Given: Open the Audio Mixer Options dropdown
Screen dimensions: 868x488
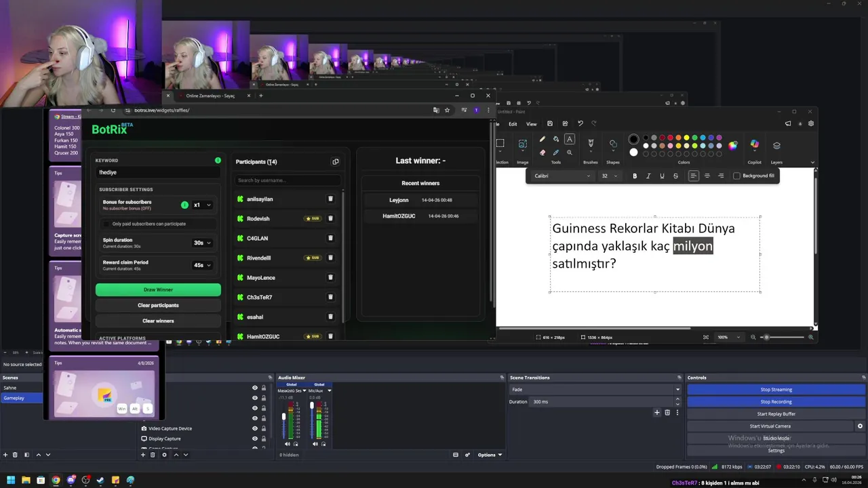Looking at the screenshot, I should [x=490, y=455].
